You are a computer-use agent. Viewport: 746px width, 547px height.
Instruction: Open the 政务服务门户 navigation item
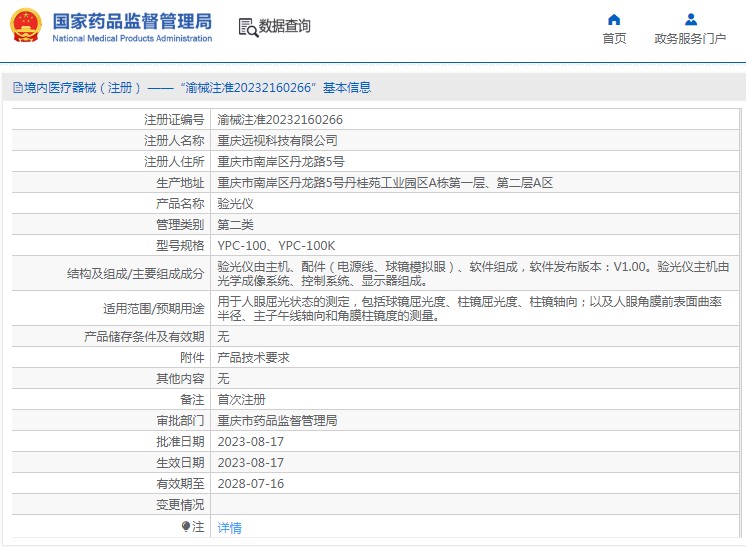click(690, 39)
